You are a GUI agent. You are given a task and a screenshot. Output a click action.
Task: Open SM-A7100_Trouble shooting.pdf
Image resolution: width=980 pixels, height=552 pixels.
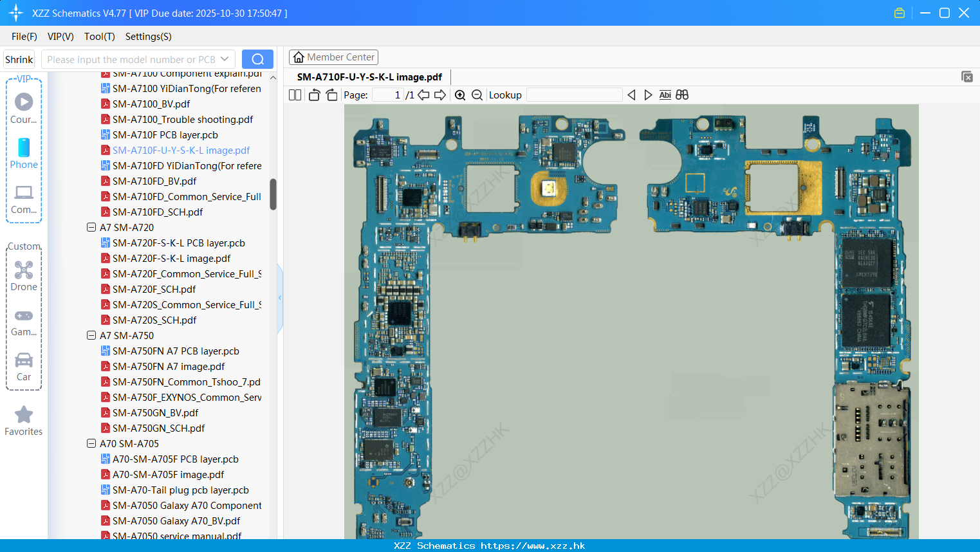tap(183, 119)
